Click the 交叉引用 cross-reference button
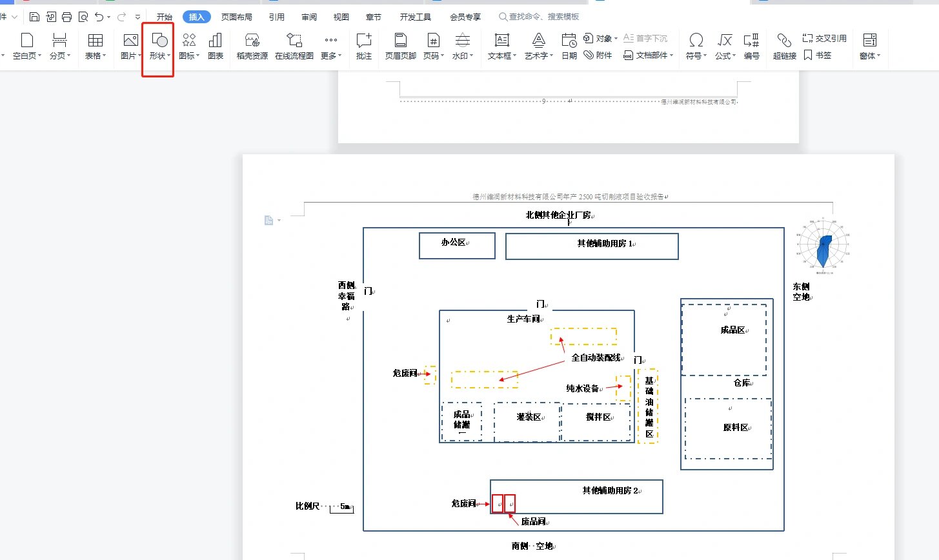The image size is (939, 560). point(824,39)
